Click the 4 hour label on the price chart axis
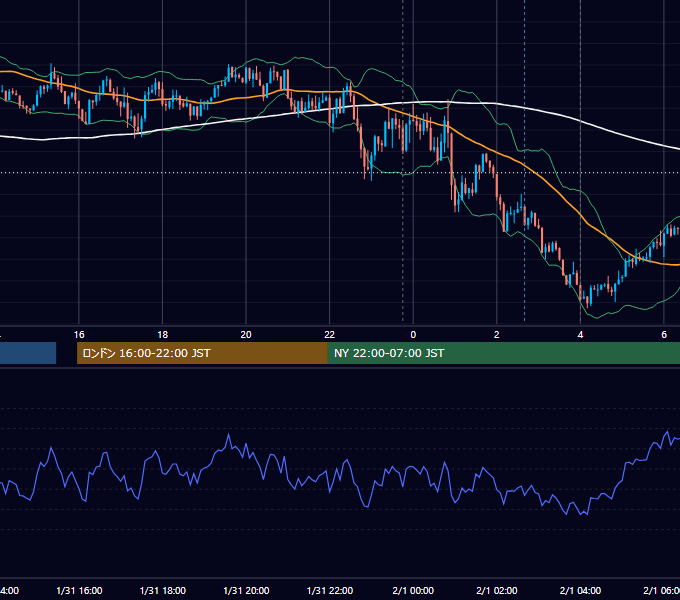The image size is (680, 600). 580,335
